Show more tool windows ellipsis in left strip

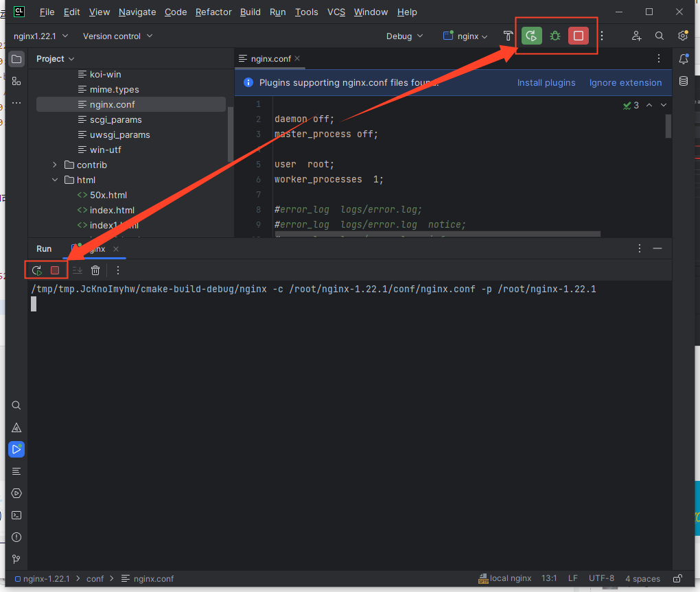(16, 103)
